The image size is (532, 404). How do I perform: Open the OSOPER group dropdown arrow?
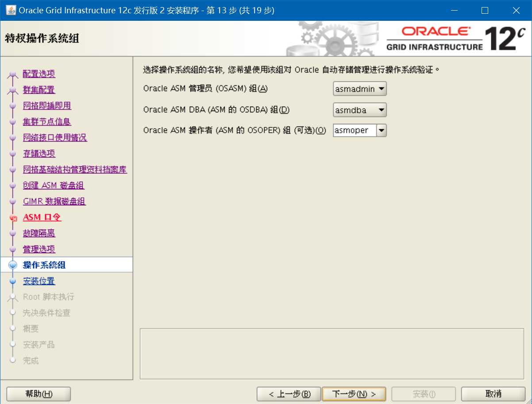click(382, 131)
